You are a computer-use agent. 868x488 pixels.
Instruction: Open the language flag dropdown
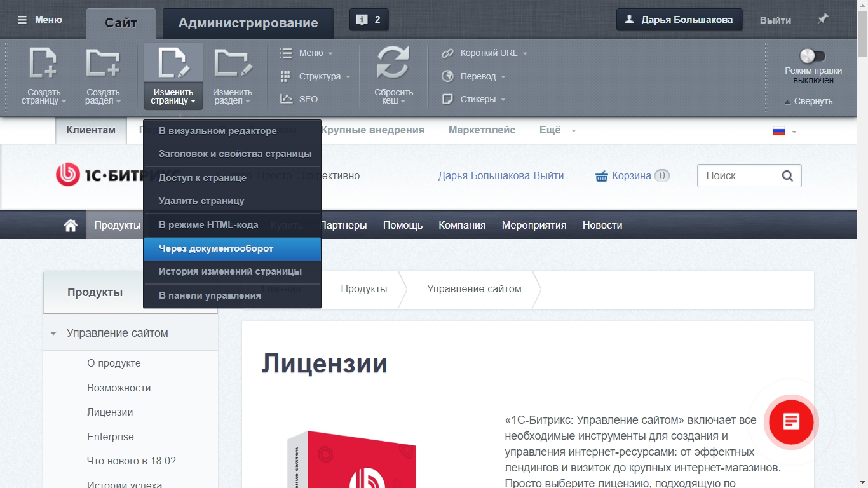[780, 130]
